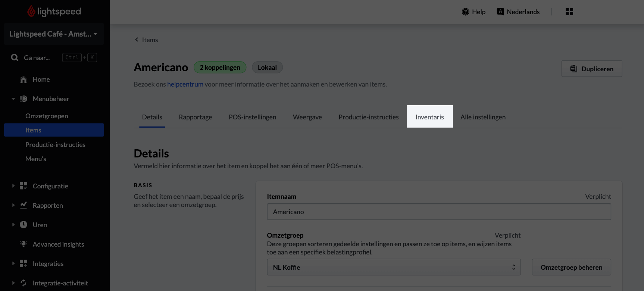
Task: Switch to the Weergave tab
Action: [x=307, y=117]
